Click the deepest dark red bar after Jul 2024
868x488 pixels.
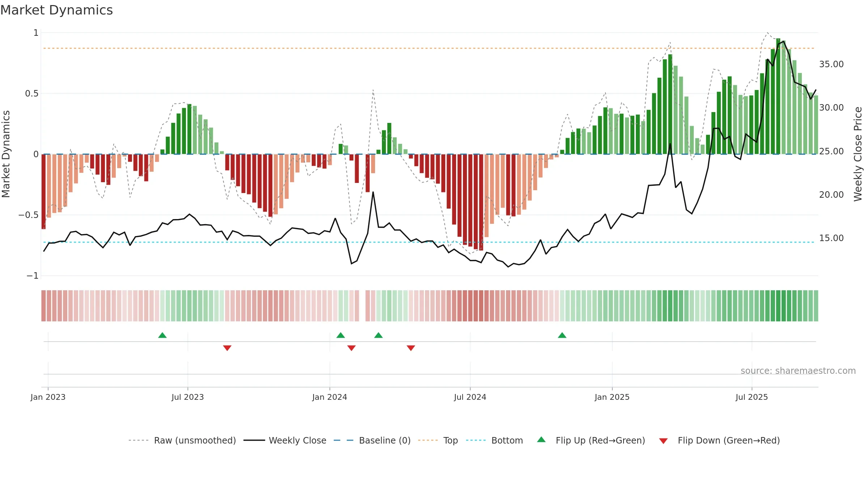pos(481,202)
